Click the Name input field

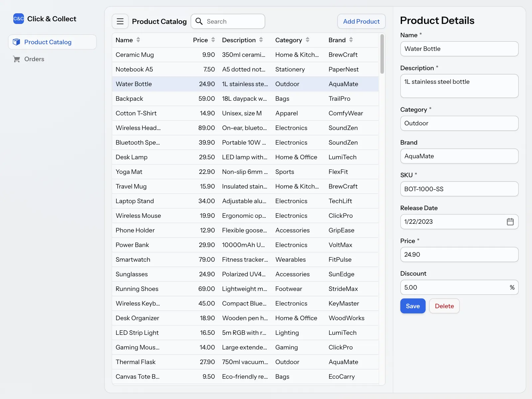point(459,49)
